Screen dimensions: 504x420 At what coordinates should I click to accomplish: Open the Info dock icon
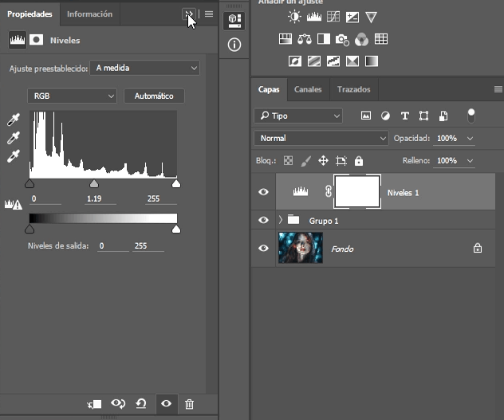(x=234, y=45)
